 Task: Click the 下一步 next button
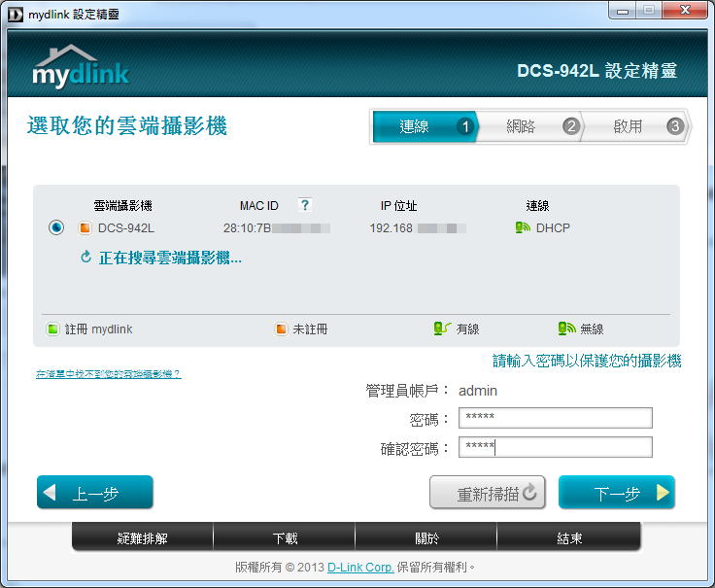(617, 493)
